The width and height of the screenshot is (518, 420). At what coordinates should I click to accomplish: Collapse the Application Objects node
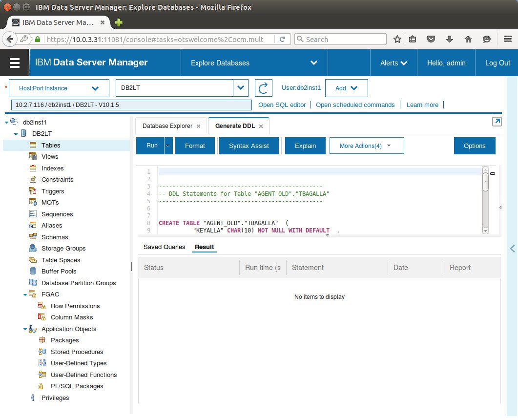click(25, 329)
